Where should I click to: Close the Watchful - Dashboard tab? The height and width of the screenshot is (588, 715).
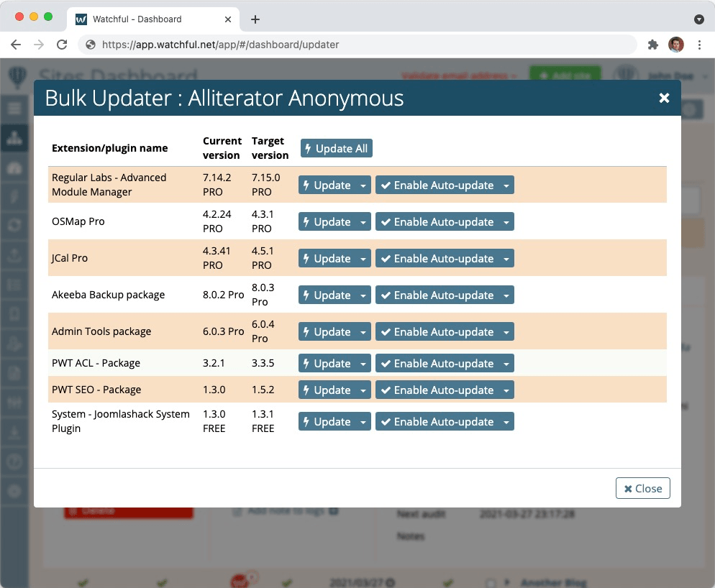click(x=228, y=19)
